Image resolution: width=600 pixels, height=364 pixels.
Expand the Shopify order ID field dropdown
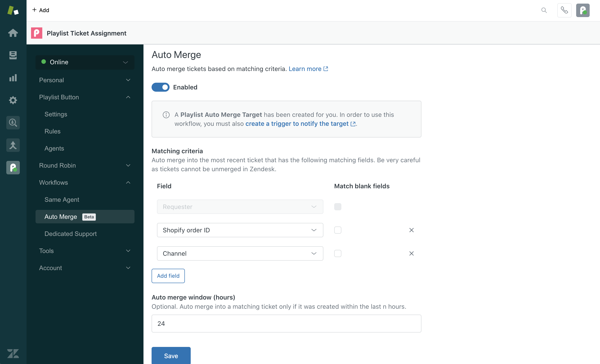[x=314, y=230]
